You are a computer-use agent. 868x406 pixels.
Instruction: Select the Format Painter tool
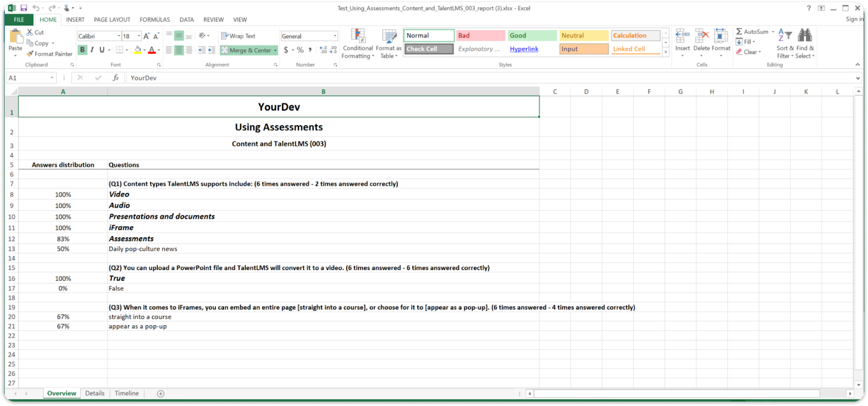click(49, 54)
